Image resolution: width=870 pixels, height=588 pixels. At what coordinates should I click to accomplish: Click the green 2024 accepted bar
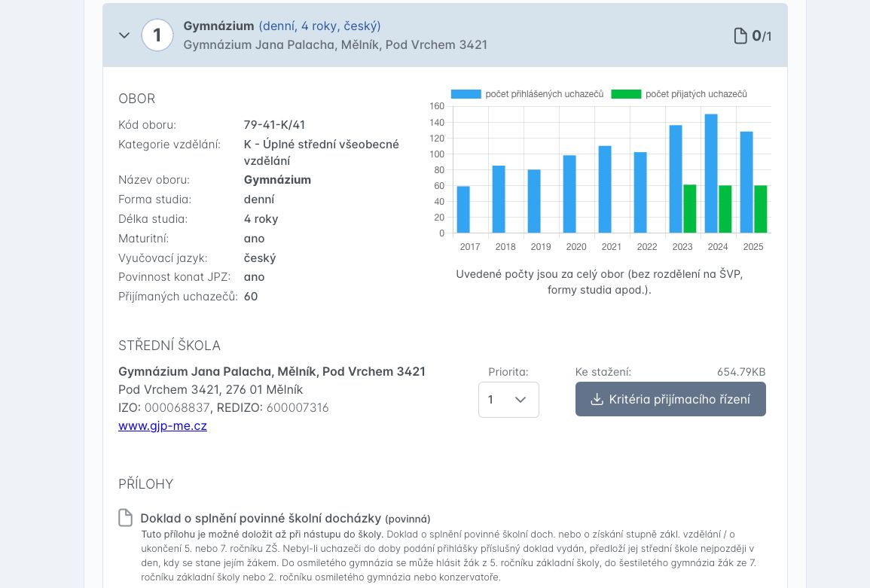point(725,209)
